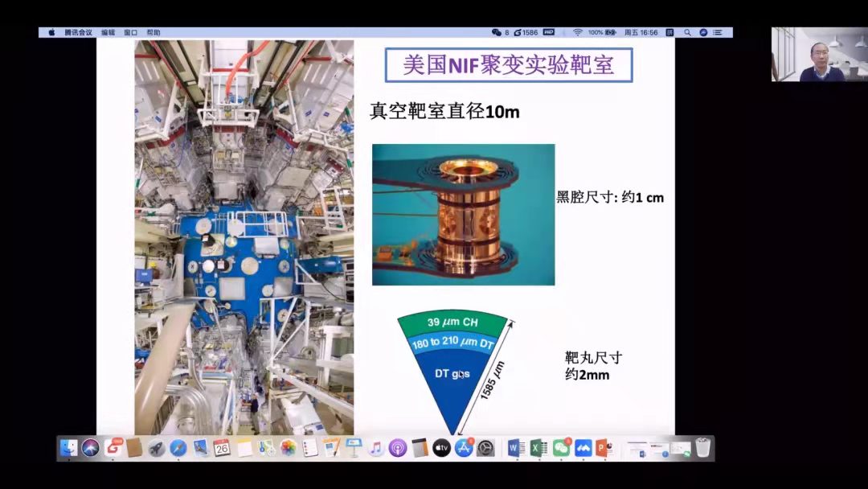The height and width of the screenshot is (489, 868).
Task: Open Photos app in the dock
Action: click(288, 448)
